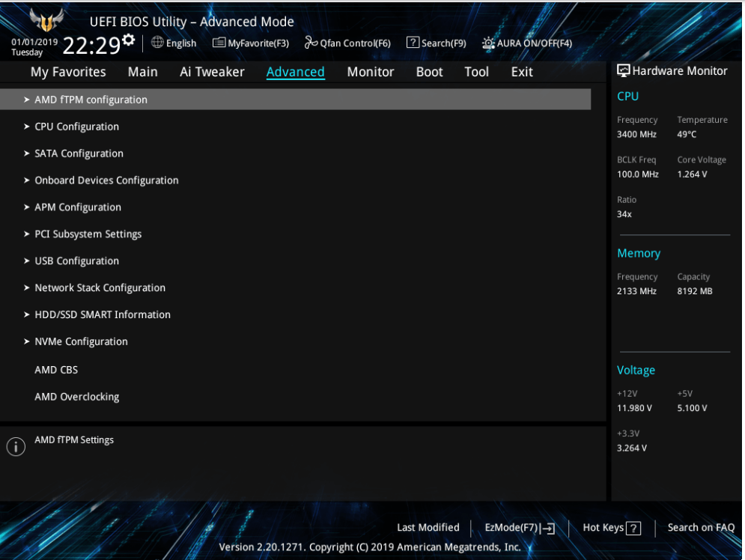This screenshot has height=560, width=745.
Task: Click the 22:29 clock time
Action: click(x=91, y=46)
